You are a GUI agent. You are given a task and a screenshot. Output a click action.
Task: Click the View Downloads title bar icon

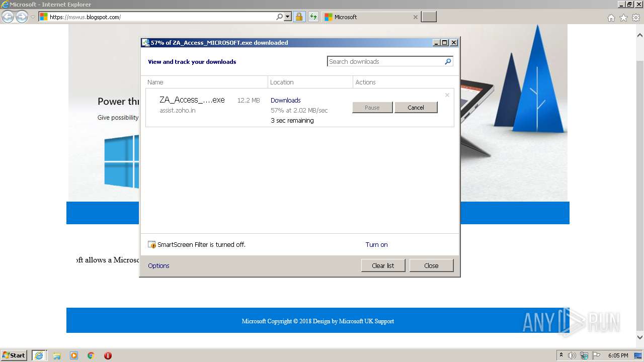pos(145,43)
